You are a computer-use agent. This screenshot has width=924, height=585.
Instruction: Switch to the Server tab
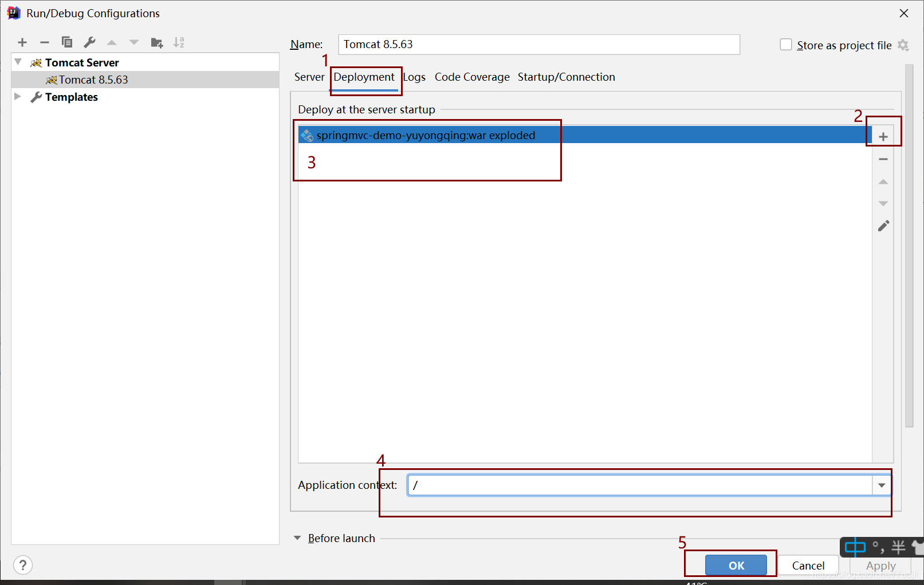tap(309, 77)
